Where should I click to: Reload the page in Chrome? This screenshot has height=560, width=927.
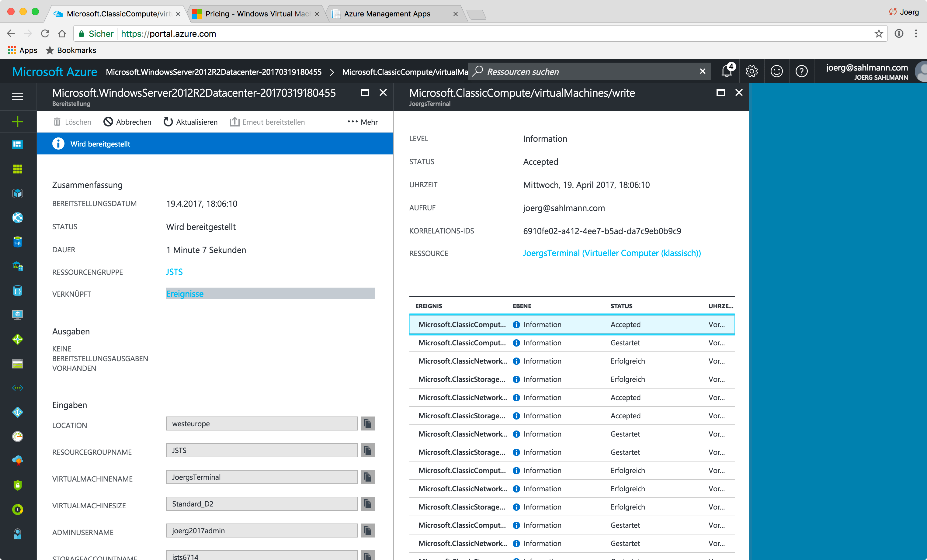(x=45, y=34)
